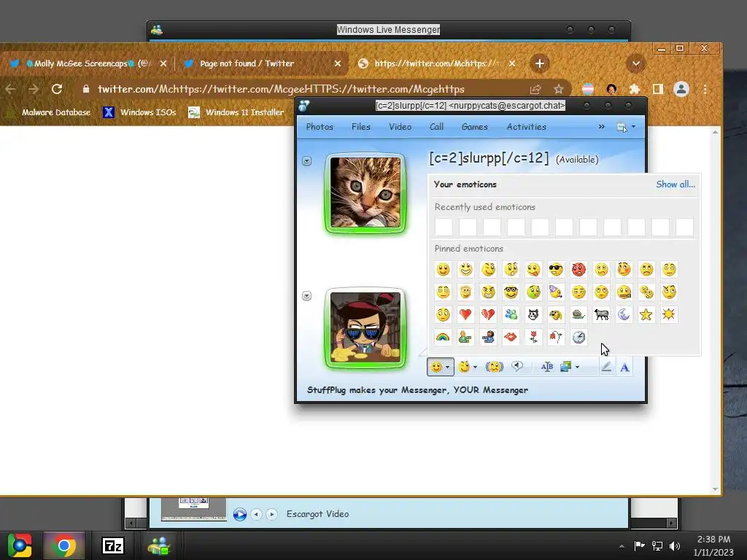747x560 pixels.
Task: Insert the zipped-mouth emoticon
Action: click(x=624, y=292)
